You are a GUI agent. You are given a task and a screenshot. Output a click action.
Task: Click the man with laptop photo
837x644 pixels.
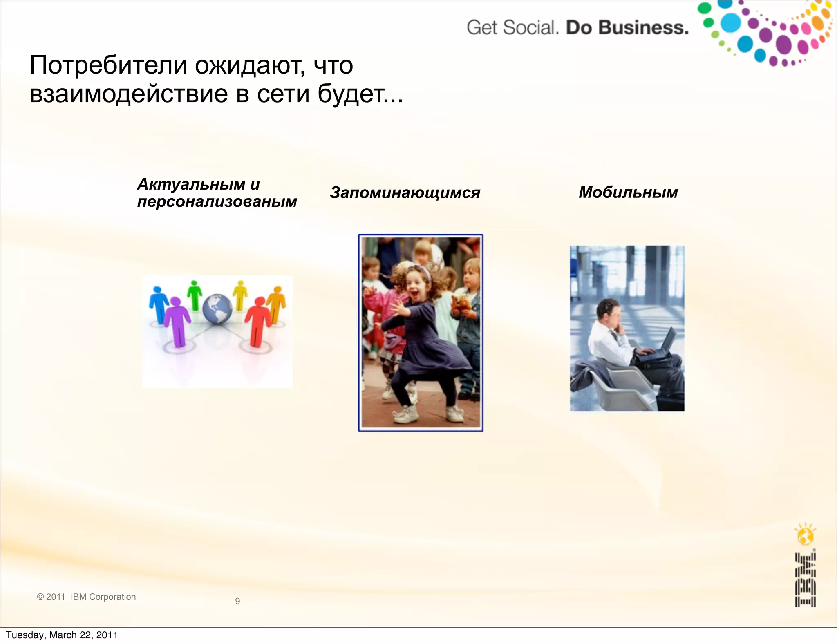click(627, 329)
